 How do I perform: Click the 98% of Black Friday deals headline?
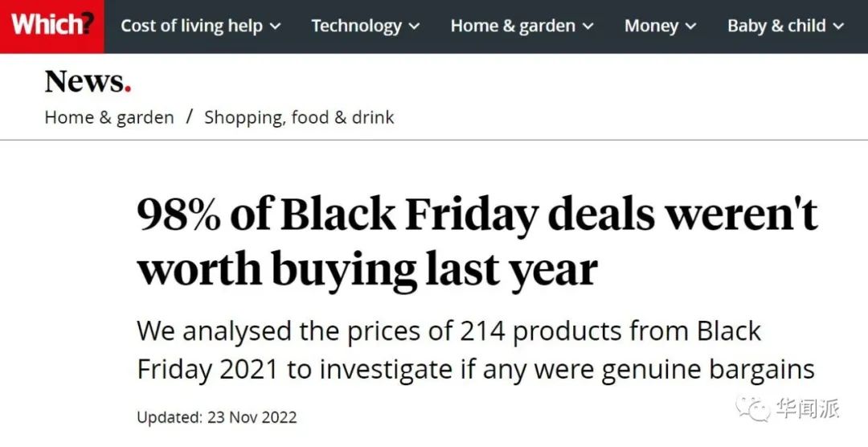(x=477, y=242)
